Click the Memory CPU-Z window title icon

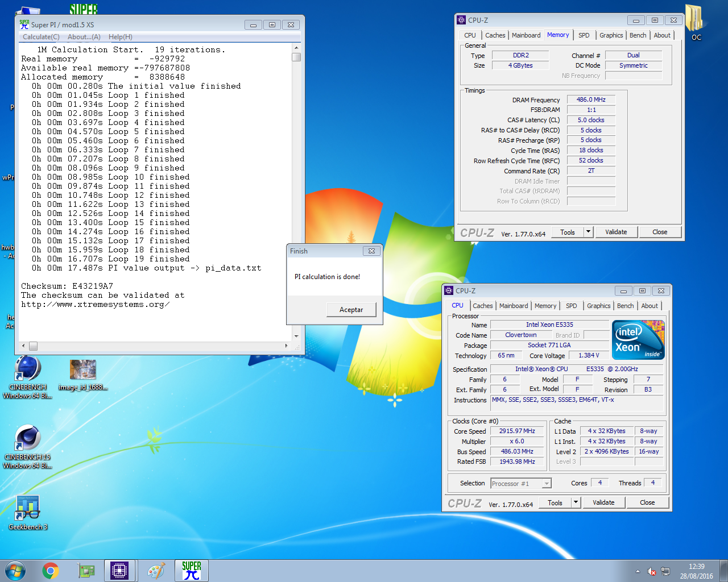click(x=461, y=20)
